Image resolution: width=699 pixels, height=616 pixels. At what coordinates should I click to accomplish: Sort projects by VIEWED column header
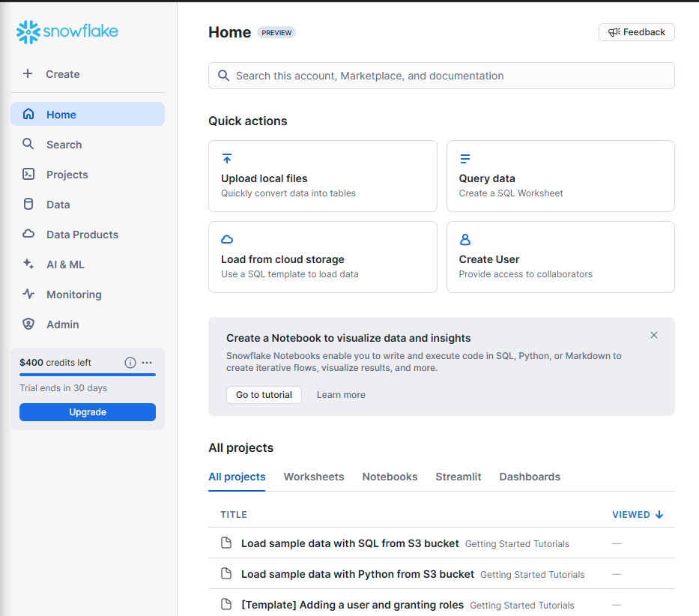(638, 514)
